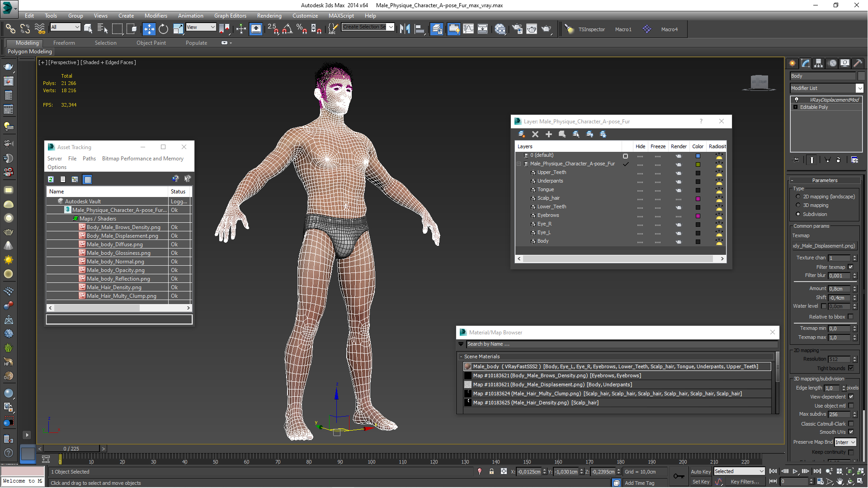The width and height of the screenshot is (868, 488).
Task: Open the Modifier List dropdown
Action: (826, 88)
